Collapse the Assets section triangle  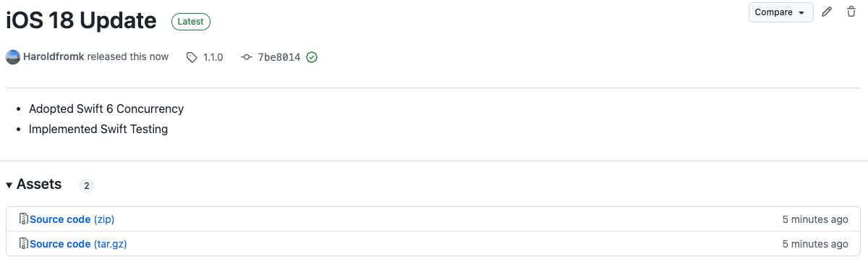9,185
